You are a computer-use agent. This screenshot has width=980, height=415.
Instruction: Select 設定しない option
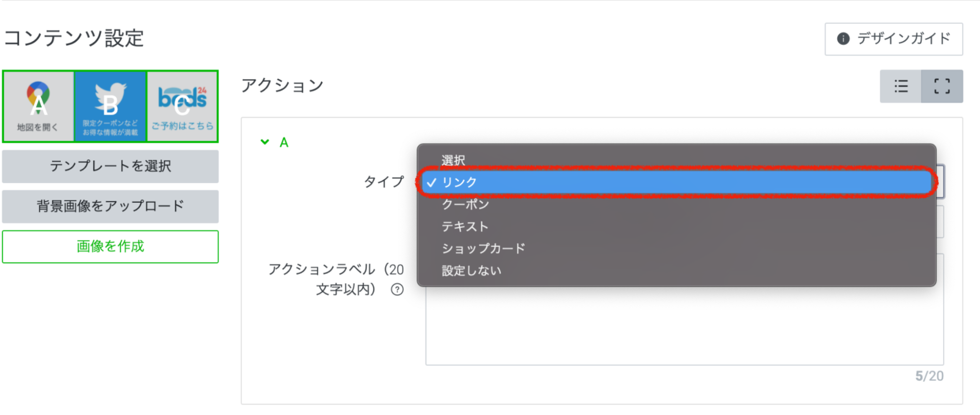pyautogui.click(x=472, y=270)
